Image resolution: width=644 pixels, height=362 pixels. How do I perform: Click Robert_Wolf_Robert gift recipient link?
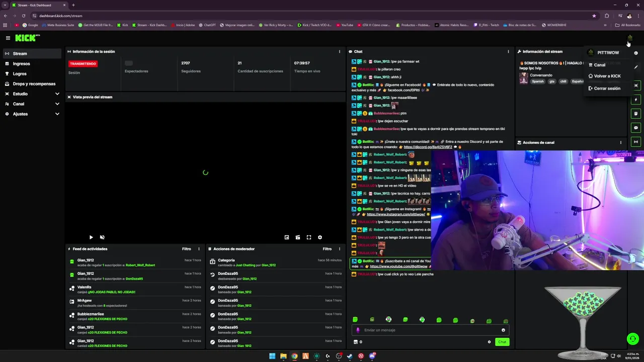coord(140,265)
